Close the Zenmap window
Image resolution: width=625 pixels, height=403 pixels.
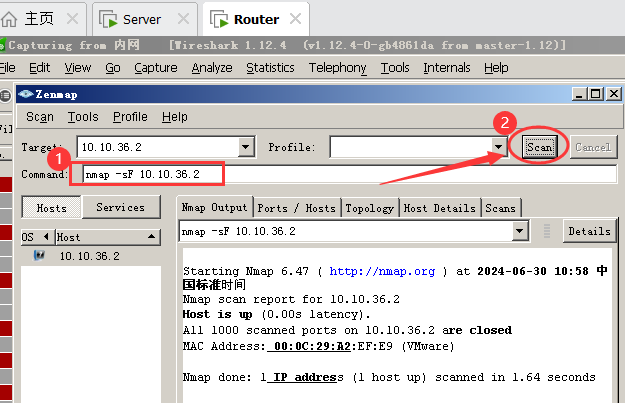(x=614, y=94)
